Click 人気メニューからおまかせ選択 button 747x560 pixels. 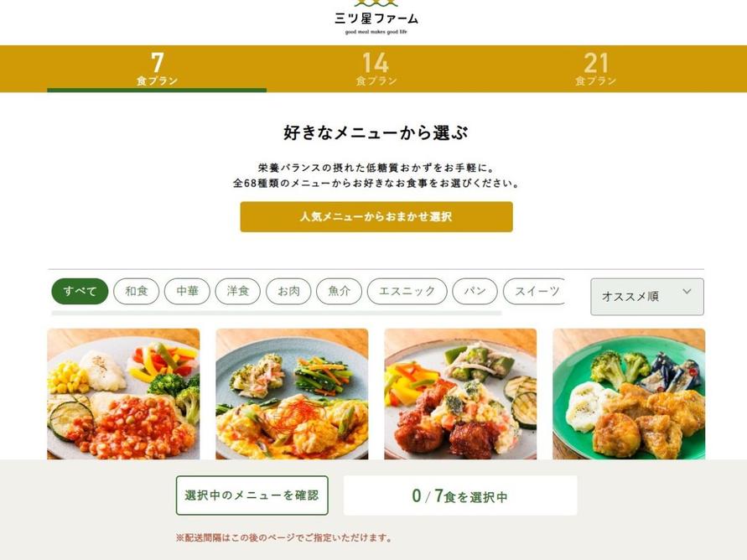pos(376,216)
